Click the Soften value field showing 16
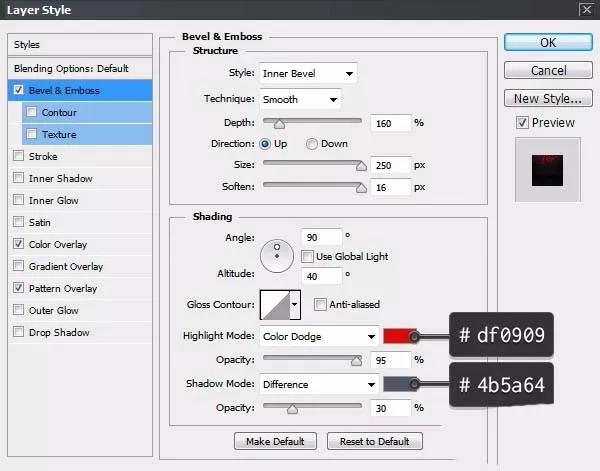This screenshot has width=600, height=471. click(390, 187)
